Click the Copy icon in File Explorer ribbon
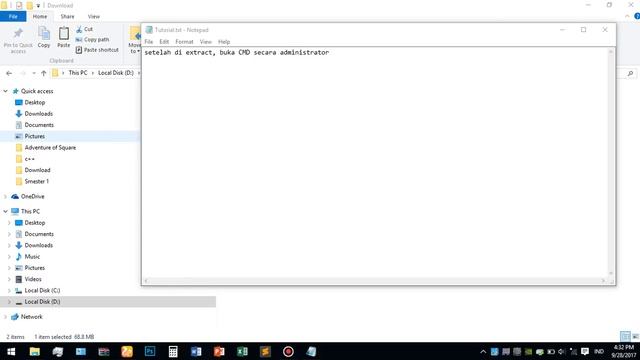 [44, 37]
